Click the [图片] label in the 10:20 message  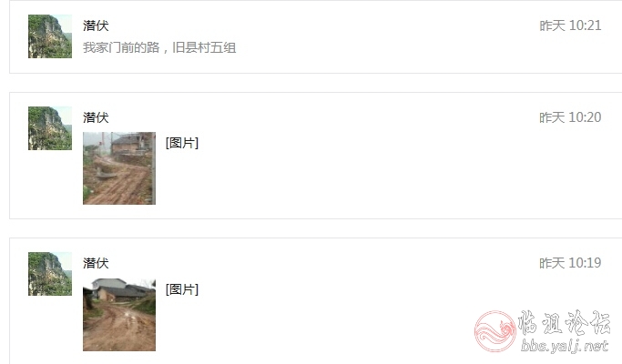click(182, 143)
